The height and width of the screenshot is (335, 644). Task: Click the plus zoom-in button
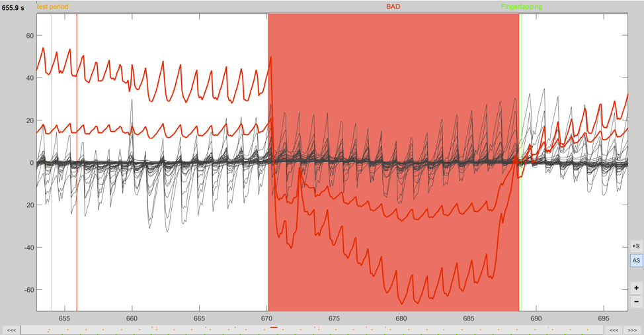tap(636, 288)
